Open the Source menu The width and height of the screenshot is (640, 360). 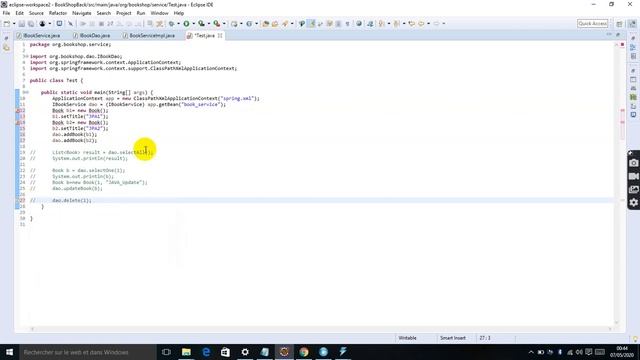36,13
